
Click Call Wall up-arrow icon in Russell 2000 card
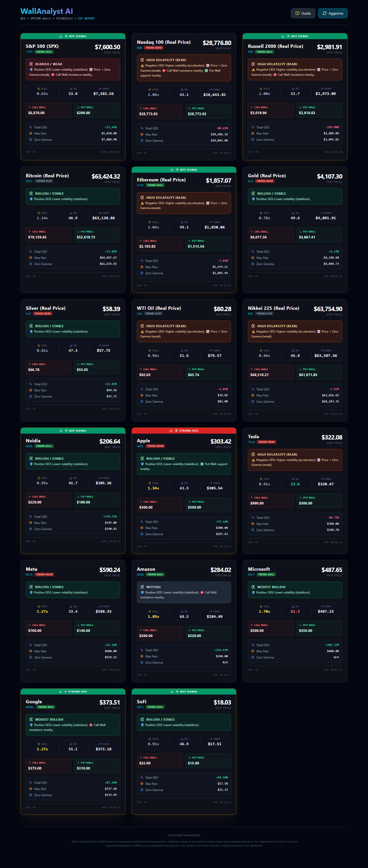[252, 107]
